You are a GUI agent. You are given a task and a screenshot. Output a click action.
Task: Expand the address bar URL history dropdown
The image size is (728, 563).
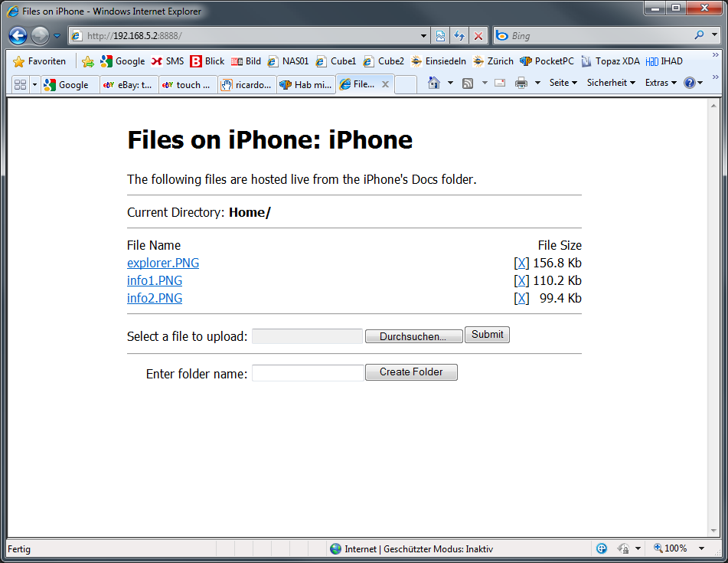click(423, 36)
